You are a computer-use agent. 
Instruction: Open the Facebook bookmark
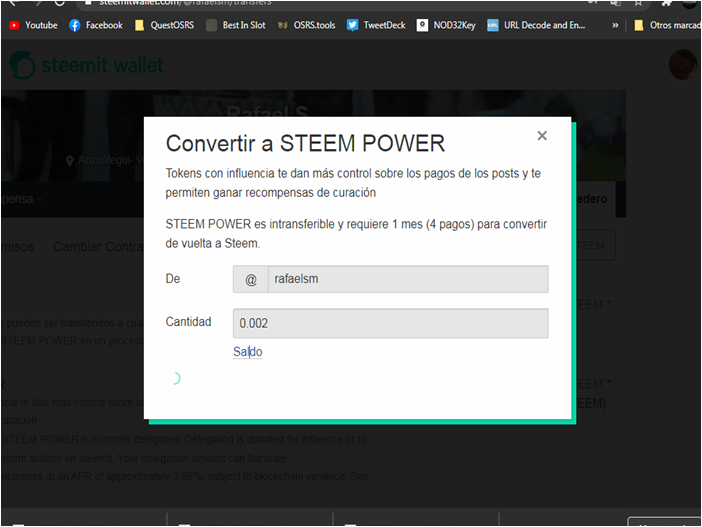(x=96, y=25)
